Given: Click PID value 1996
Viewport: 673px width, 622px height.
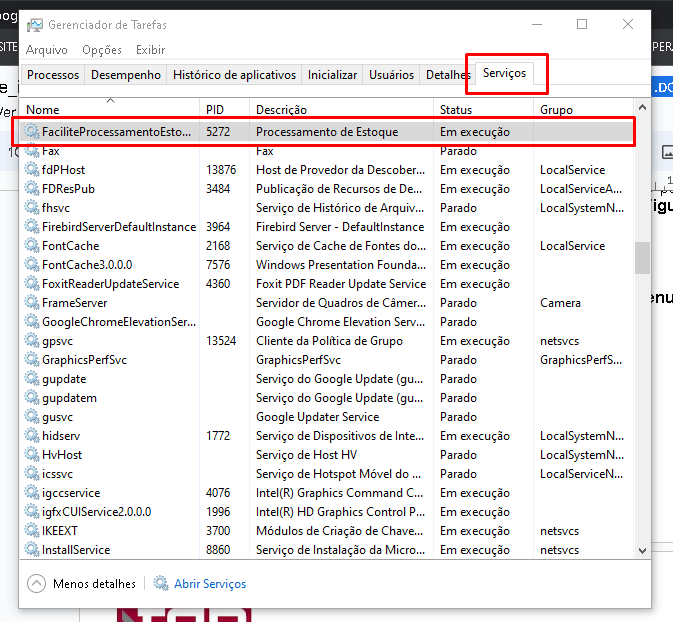Looking at the screenshot, I should (x=218, y=512).
